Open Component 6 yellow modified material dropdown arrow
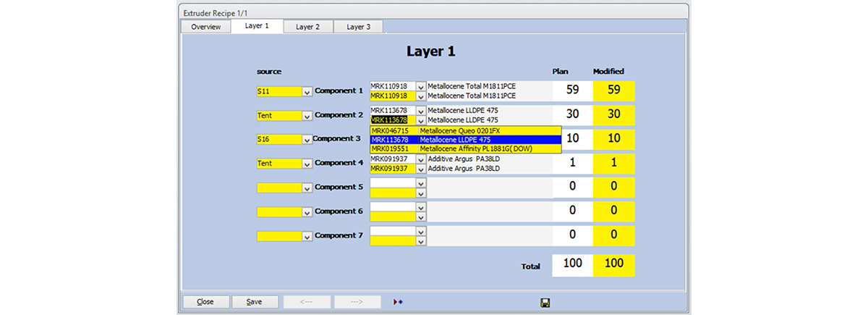The image size is (868, 315). [422, 216]
